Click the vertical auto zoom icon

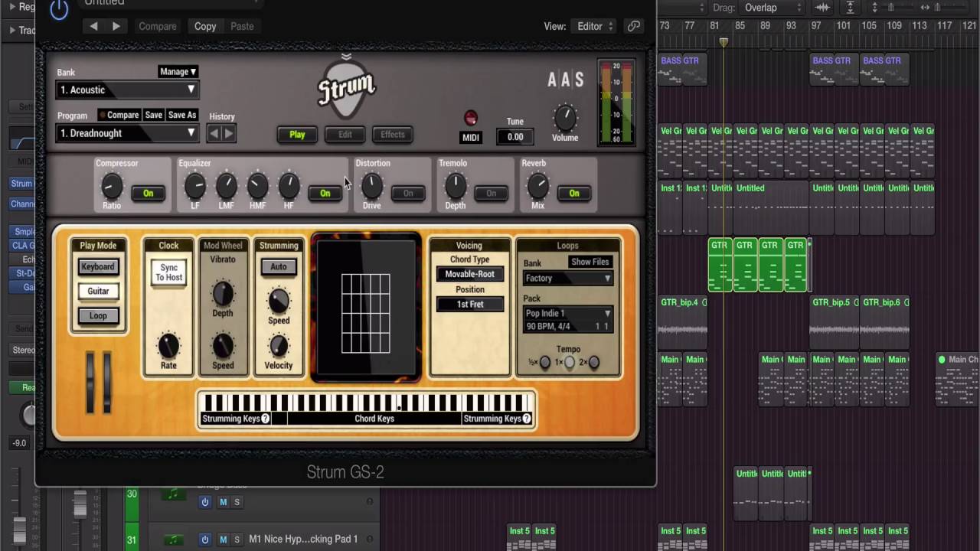click(851, 8)
